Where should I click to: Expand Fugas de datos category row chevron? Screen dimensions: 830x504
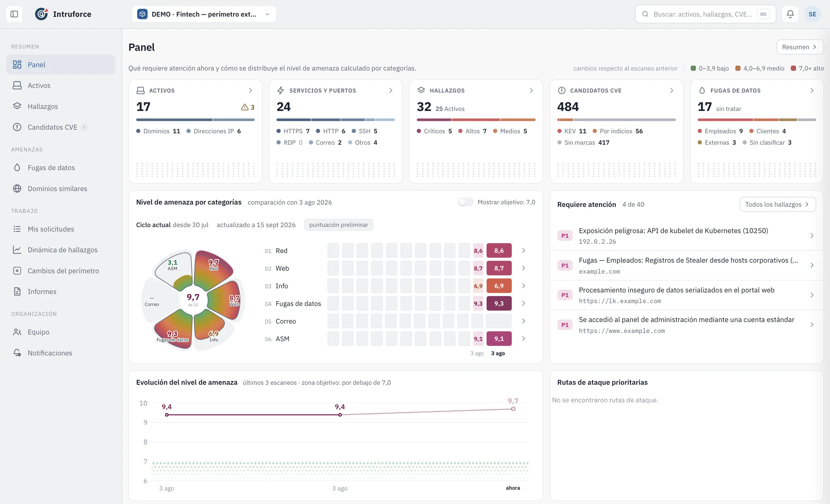[x=524, y=304]
